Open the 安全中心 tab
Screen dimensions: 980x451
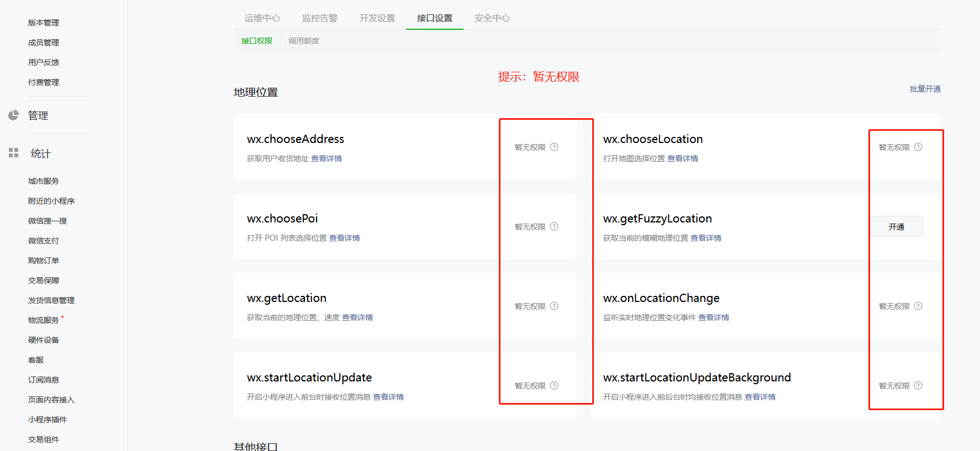(x=492, y=18)
